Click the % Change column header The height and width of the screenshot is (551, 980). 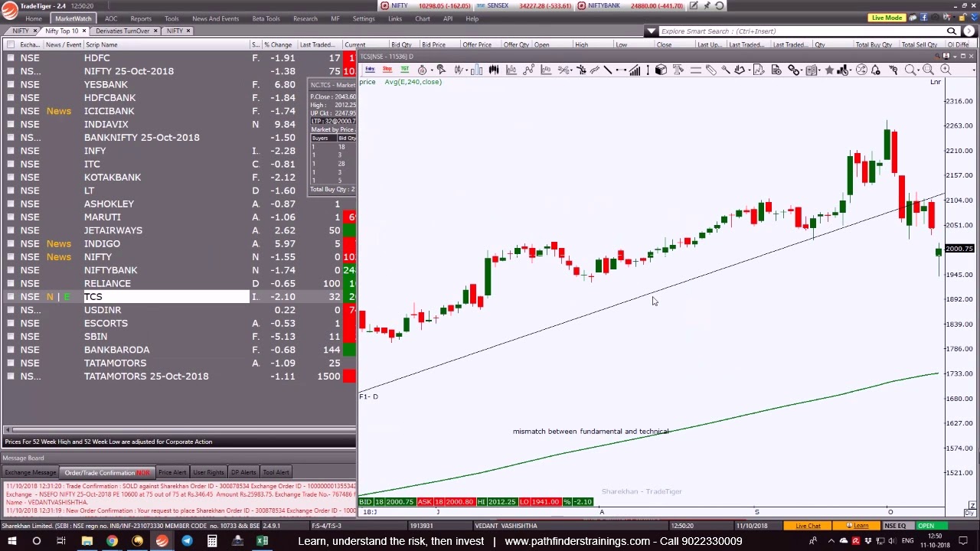(278, 44)
